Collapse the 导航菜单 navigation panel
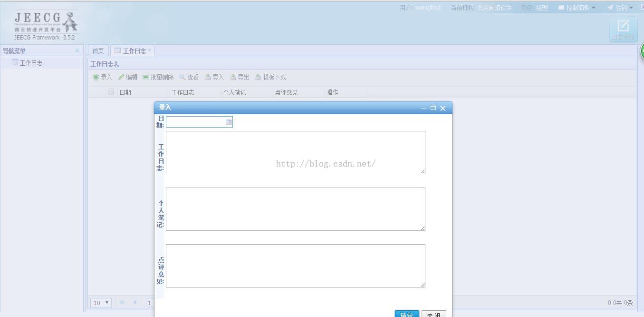This screenshot has height=317, width=644. click(77, 50)
